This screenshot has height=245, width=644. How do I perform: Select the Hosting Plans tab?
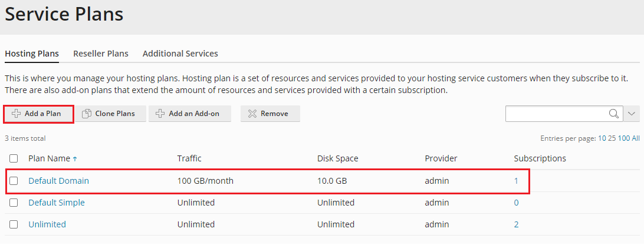tap(32, 54)
